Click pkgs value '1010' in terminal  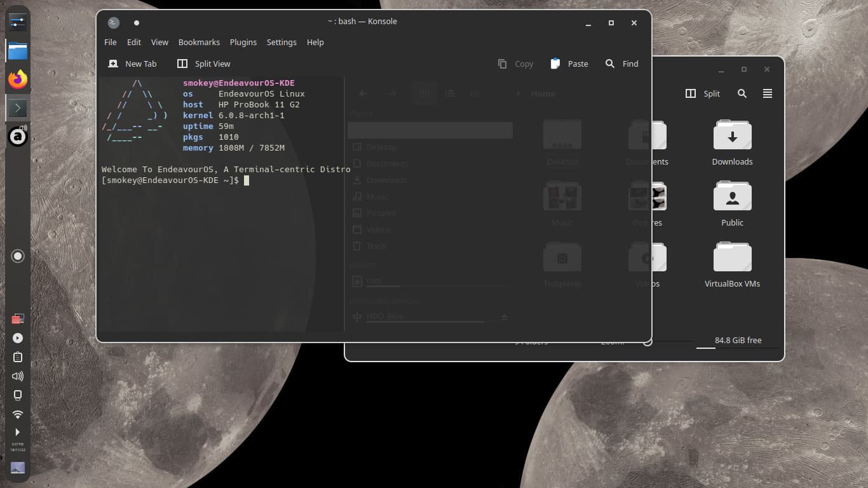coord(229,137)
